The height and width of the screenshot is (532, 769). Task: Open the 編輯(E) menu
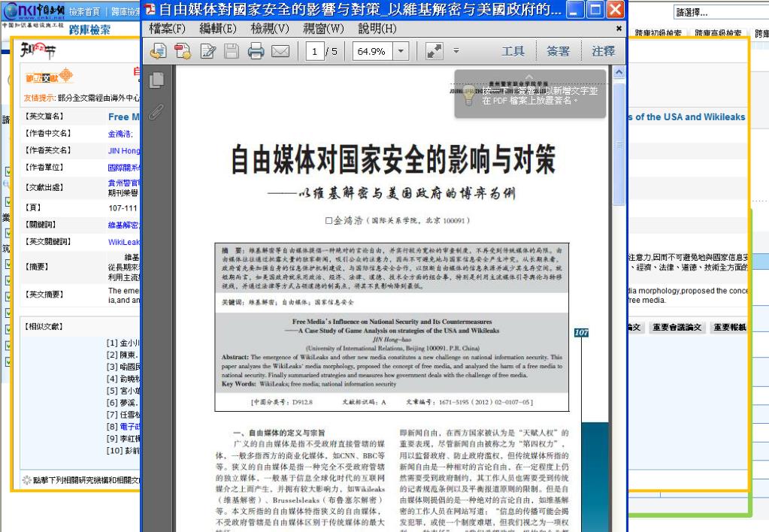click(x=218, y=29)
